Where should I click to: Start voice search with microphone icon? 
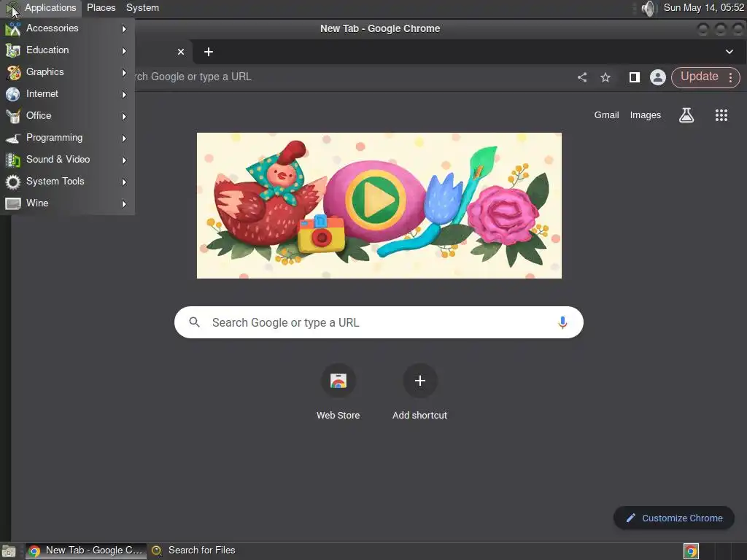click(562, 322)
